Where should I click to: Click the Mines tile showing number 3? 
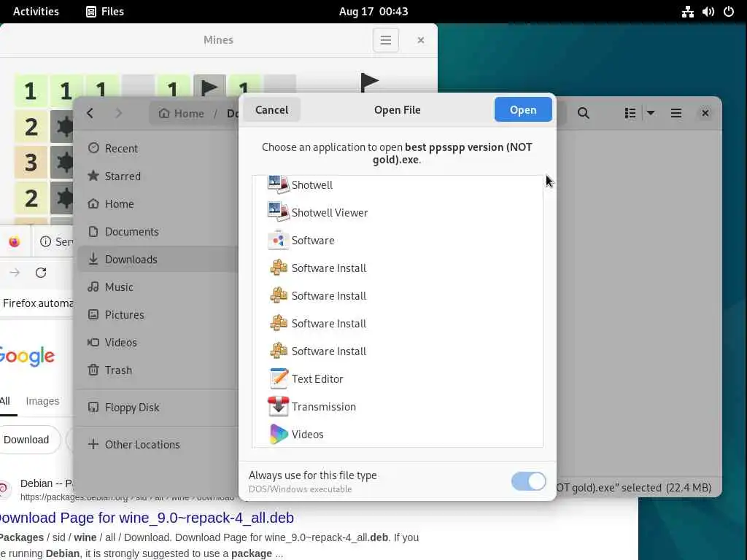point(31,162)
